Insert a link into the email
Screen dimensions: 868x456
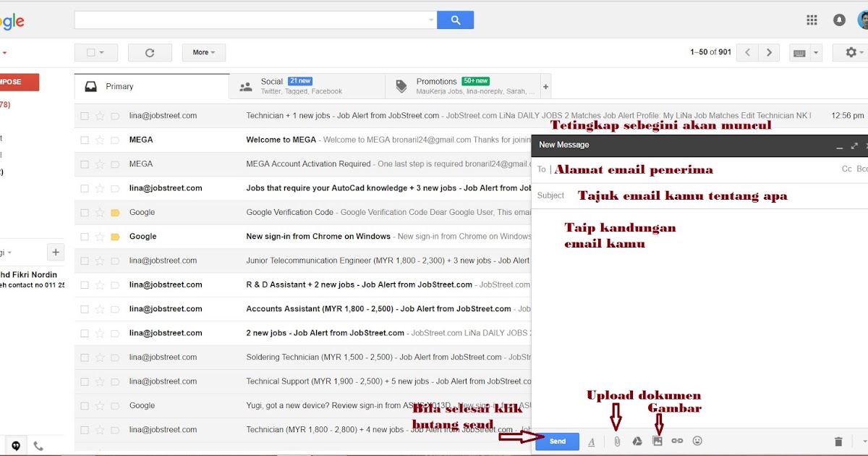coord(677,441)
